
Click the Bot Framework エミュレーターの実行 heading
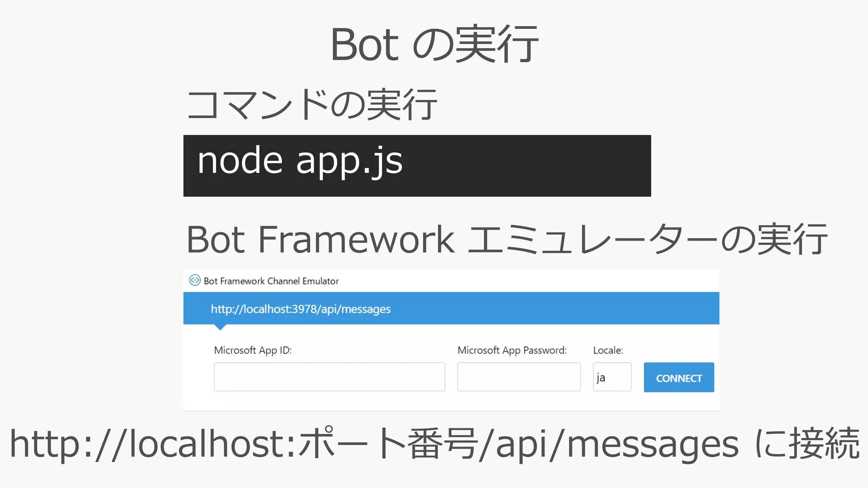click(x=507, y=239)
